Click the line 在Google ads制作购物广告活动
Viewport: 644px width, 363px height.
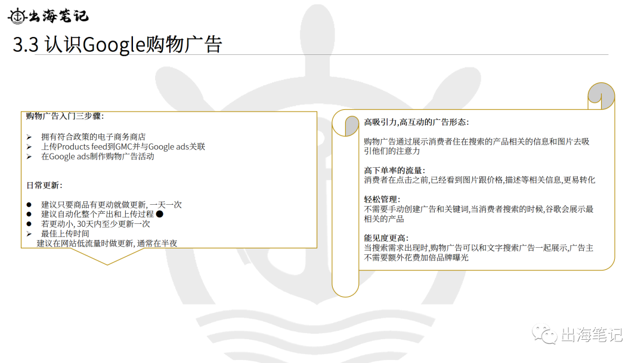[97, 156]
